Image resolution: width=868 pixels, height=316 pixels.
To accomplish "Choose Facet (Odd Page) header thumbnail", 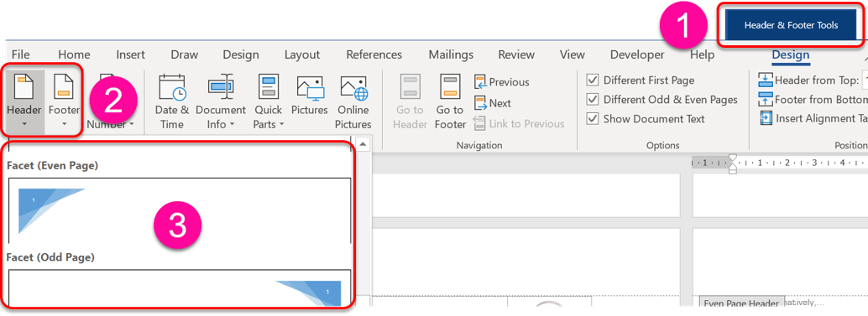I will pos(180,288).
